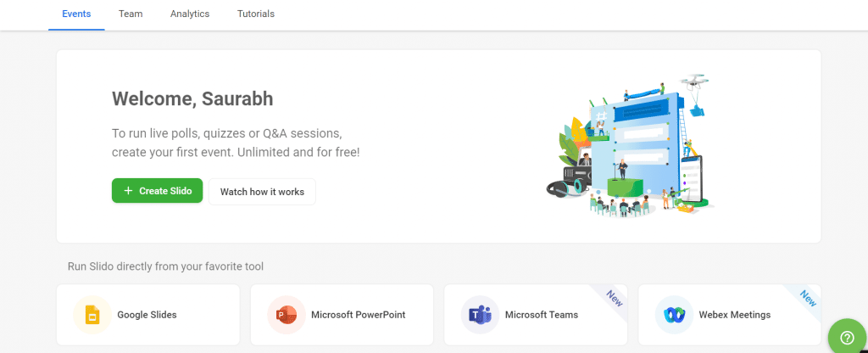Select the Microsoft Teams label text
Screen dimensions: 868x353
pyautogui.click(x=541, y=315)
